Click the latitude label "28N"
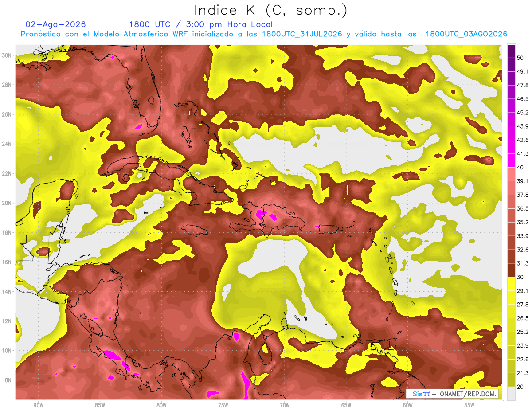 coord(6,85)
